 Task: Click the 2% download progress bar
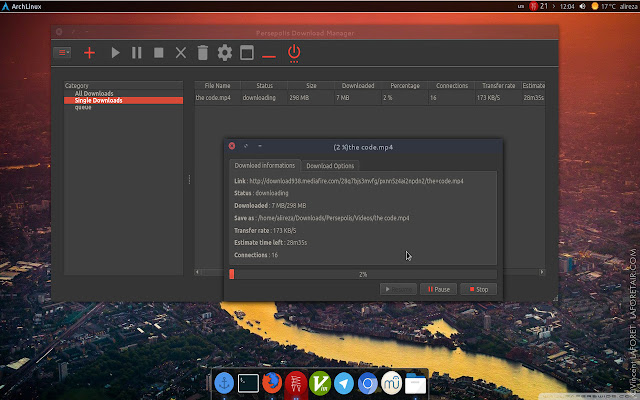pos(362,274)
